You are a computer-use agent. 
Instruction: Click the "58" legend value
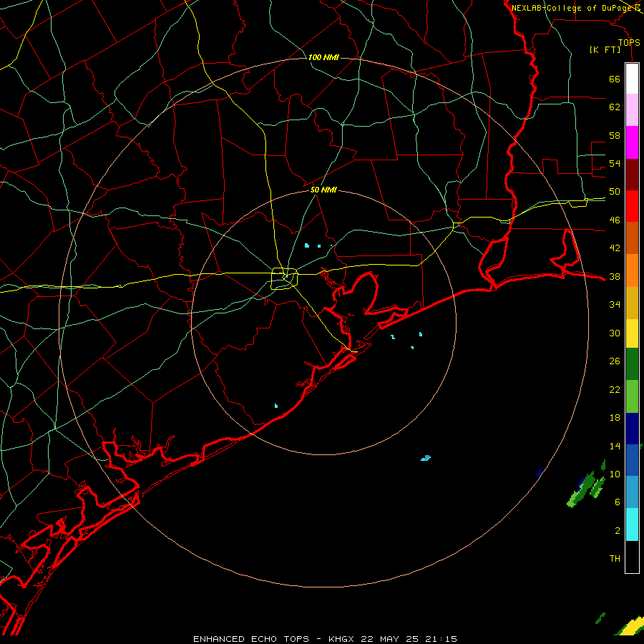click(615, 135)
